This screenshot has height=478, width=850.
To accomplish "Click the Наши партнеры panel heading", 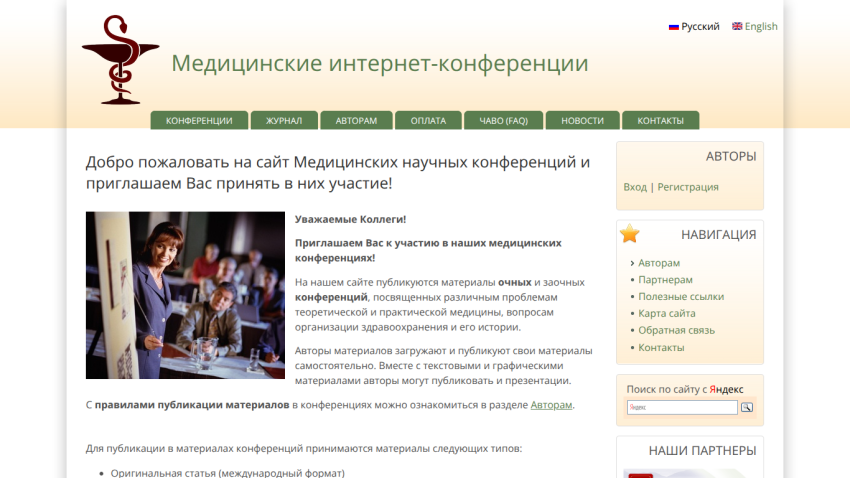I will [x=702, y=451].
